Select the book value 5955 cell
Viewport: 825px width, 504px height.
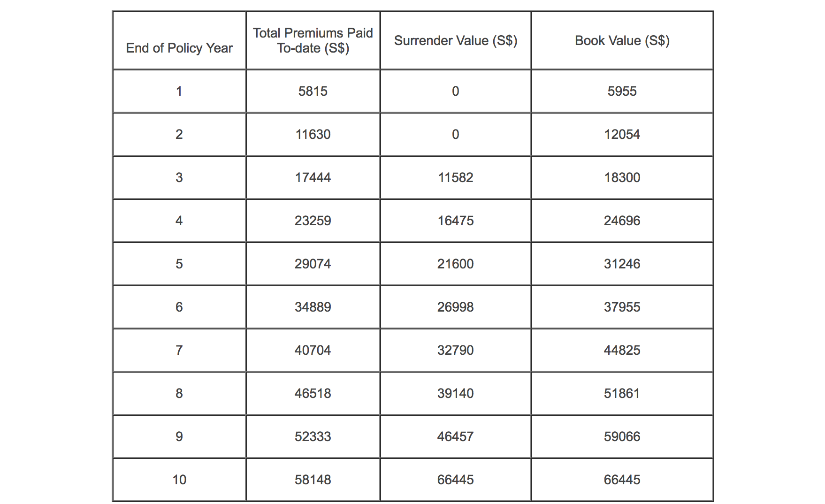tap(622, 91)
